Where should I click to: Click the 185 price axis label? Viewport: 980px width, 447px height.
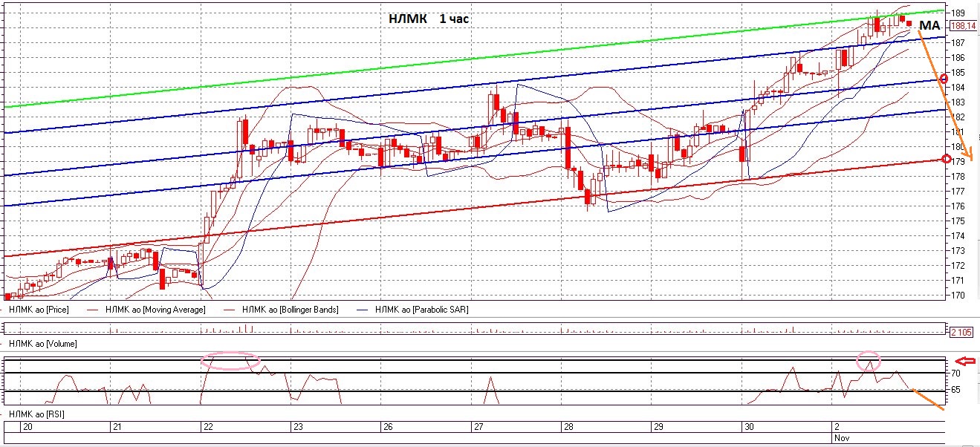(x=958, y=73)
